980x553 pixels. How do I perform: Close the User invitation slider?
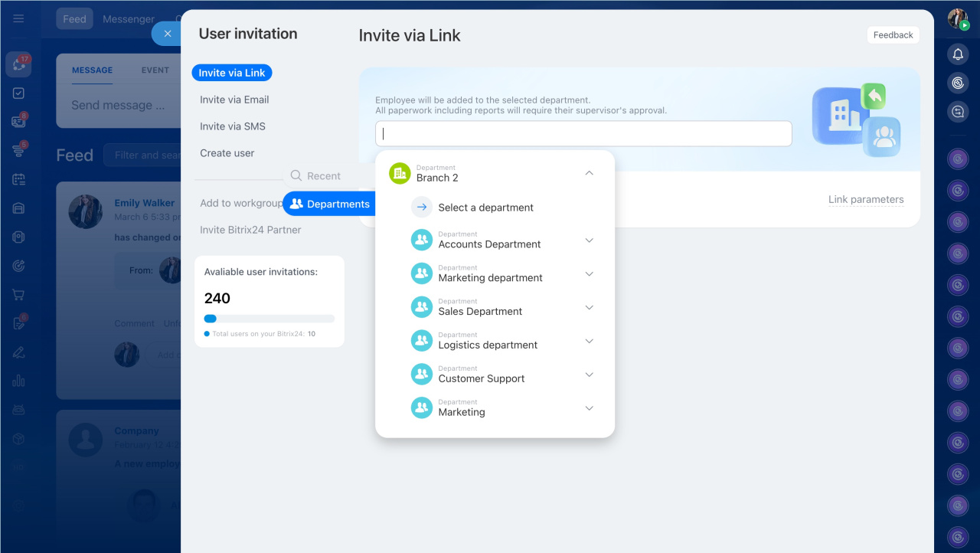click(x=168, y=34)
